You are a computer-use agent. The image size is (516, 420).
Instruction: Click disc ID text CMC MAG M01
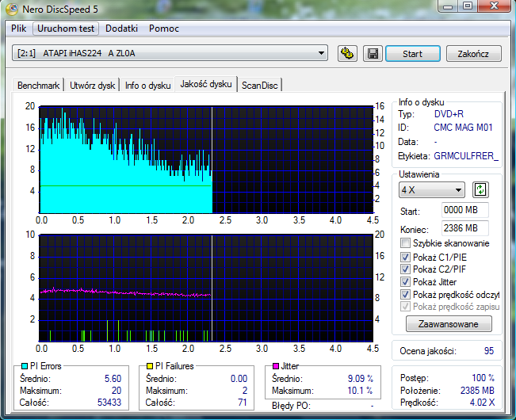pyautogui.click(x=463, y=128)
